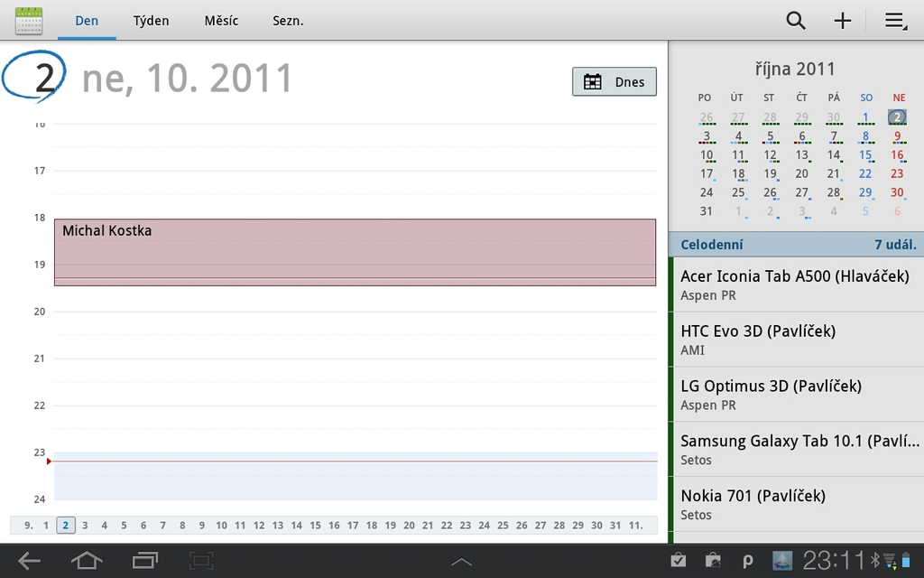The height and width of the screenshot is (578, 924).
Task: Tap the Home icon in the navigation bar
Action: (86, 560)
